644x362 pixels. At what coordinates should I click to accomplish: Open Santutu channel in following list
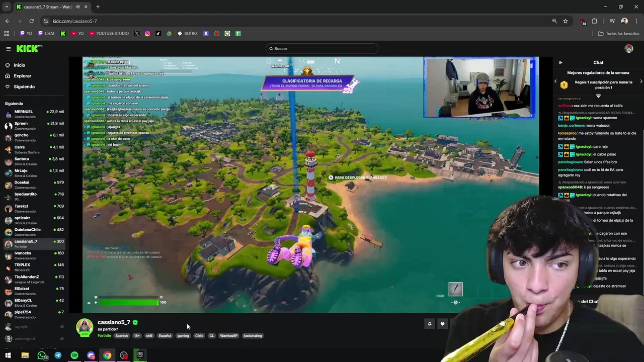coord(34,161)
